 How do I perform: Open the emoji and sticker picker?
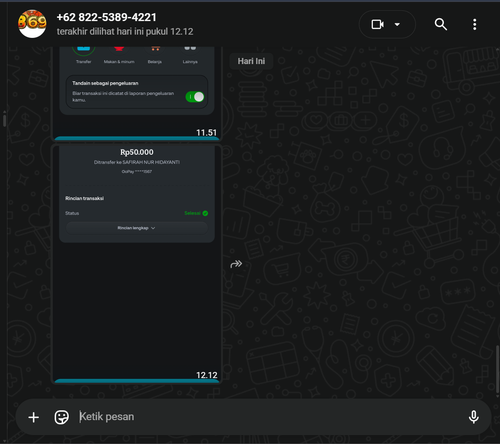(x=62, y=417)
